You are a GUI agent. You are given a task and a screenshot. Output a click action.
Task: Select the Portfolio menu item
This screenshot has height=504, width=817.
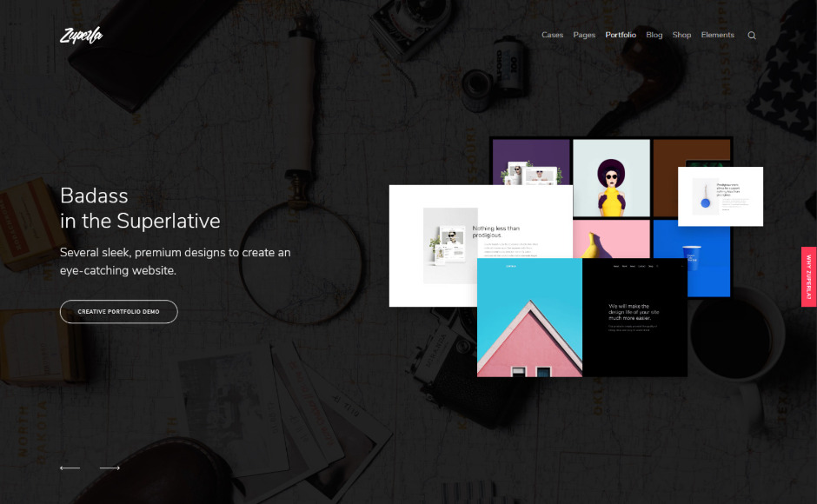pyautogui.click(x=621, y=35)
